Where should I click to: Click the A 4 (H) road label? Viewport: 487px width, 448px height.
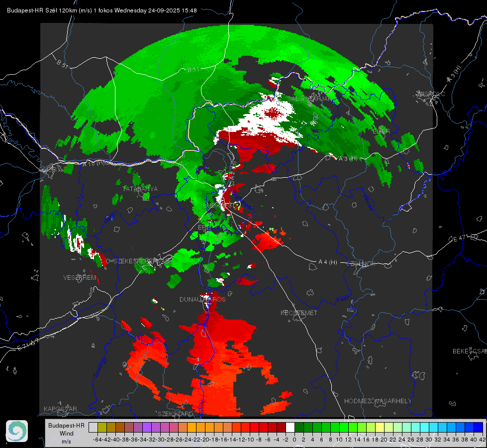pos(328,262)
